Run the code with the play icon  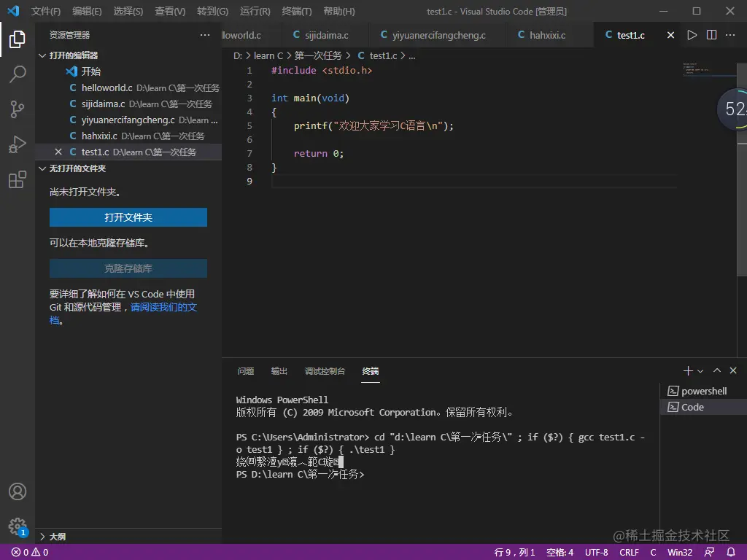click(692, 35)
